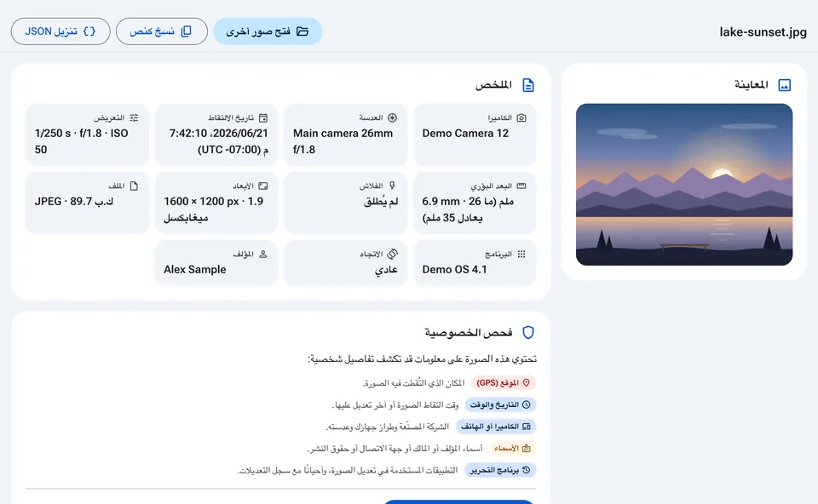Click the open folder icon
This screenshot has height=504, width=818.
click(302, 31)
